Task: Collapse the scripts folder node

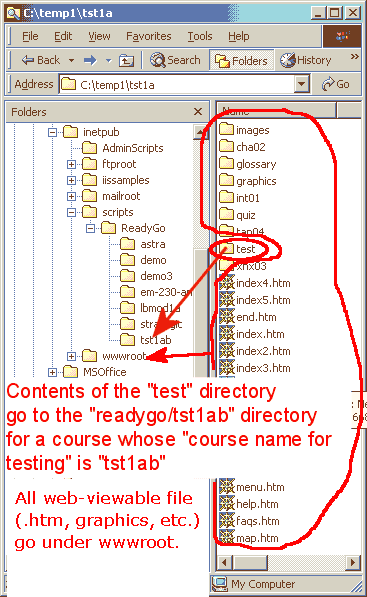Action: pos(71,212)
